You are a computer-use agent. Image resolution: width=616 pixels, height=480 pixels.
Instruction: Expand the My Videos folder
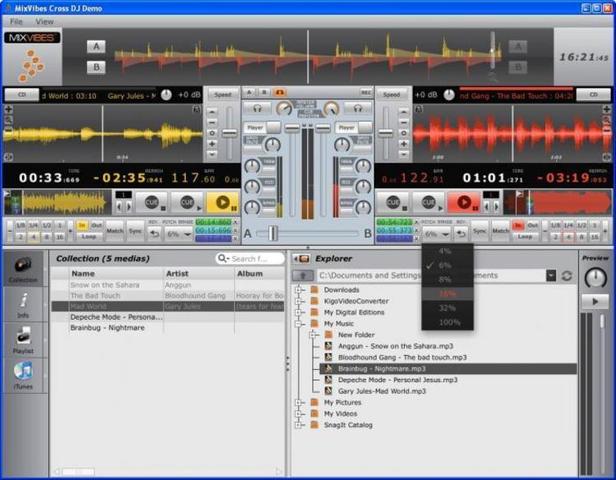click(x=299, y=414)
